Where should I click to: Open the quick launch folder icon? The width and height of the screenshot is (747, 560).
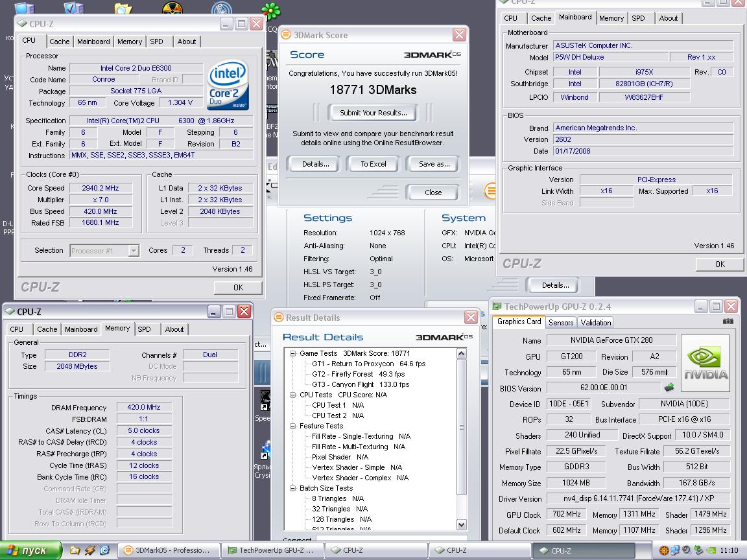click(x=75, y=550)
